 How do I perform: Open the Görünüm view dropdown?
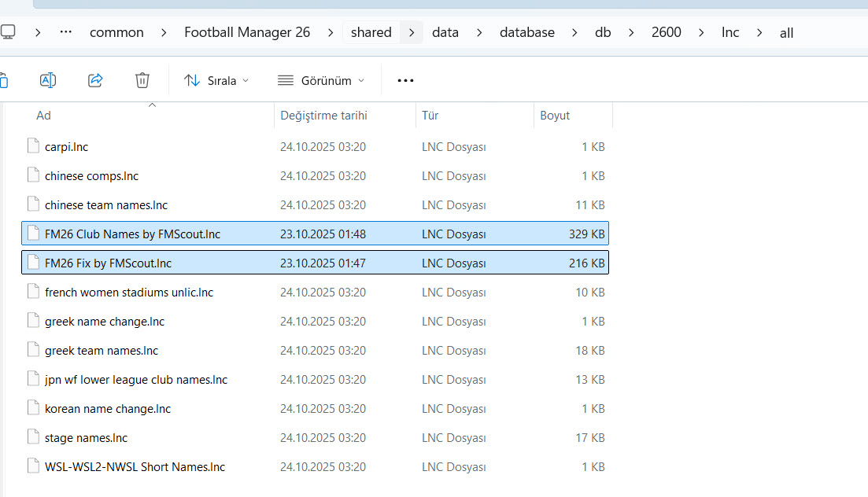pos(321,80)
